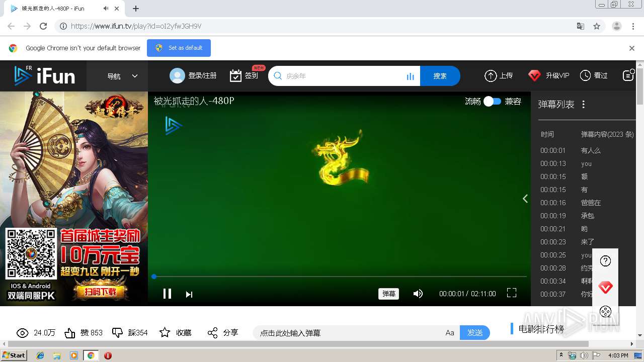Select danmaku row 承包
Image resolution: width=644 pixels, height=362 pixels.
tap(587, 216)
